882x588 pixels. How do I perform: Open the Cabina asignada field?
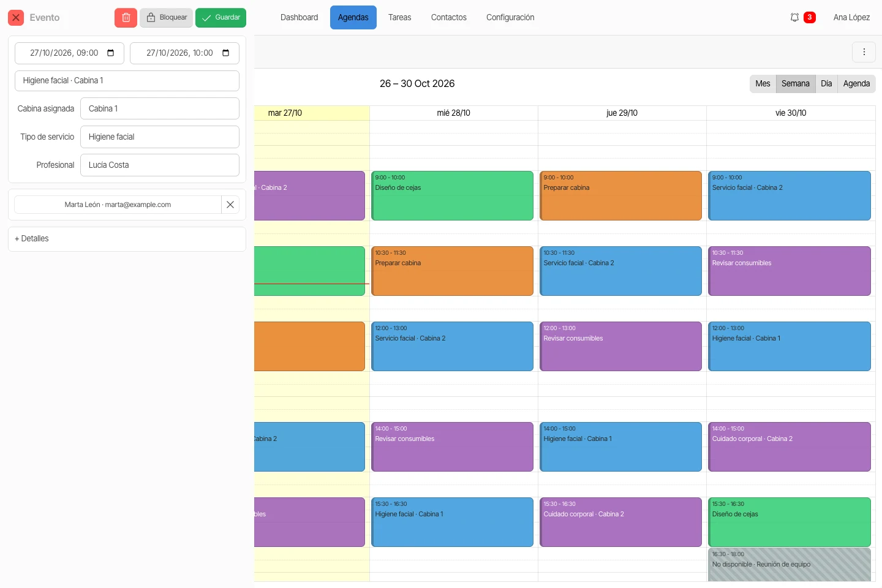click(x=160, y=108)
